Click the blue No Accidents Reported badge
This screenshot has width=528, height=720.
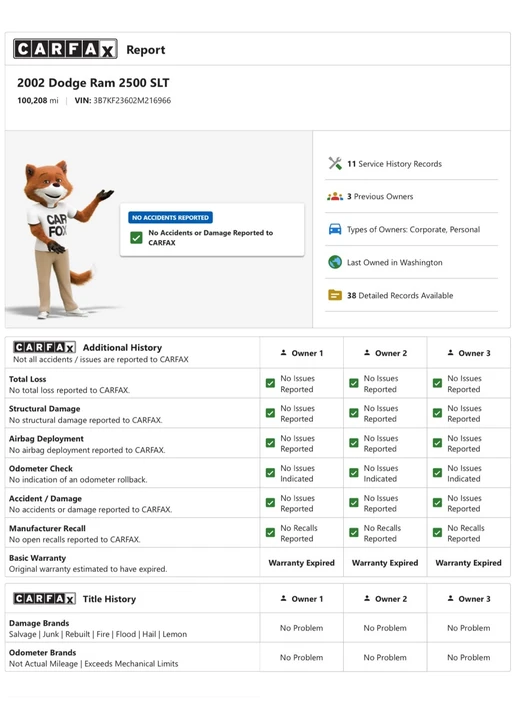pyautogui.click(x=170, y=218)
